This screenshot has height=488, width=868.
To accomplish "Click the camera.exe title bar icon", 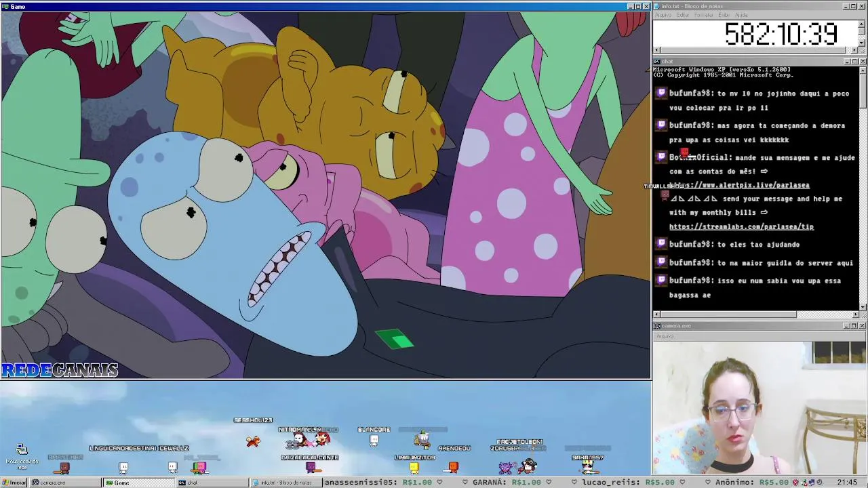I will 657,326.
